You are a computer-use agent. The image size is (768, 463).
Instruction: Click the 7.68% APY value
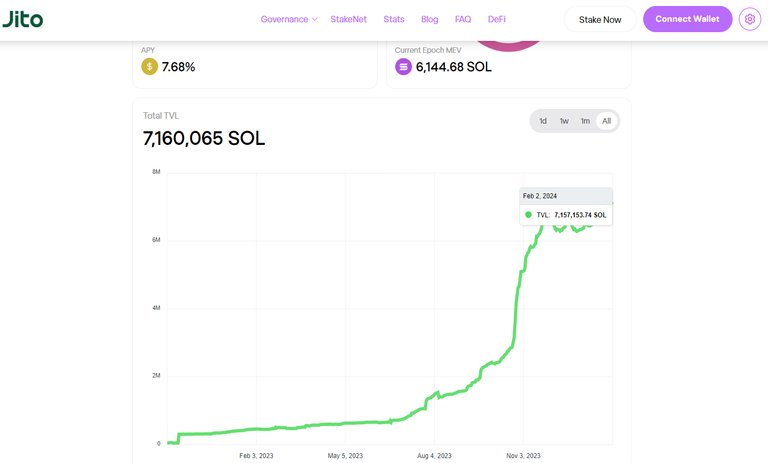[x=178, y=67]
